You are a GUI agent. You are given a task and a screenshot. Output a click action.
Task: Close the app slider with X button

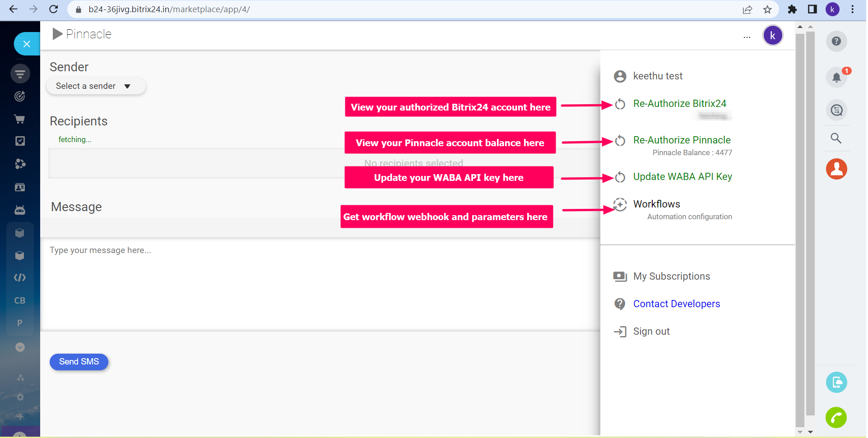pyautogui.click(x=27, y=44)
